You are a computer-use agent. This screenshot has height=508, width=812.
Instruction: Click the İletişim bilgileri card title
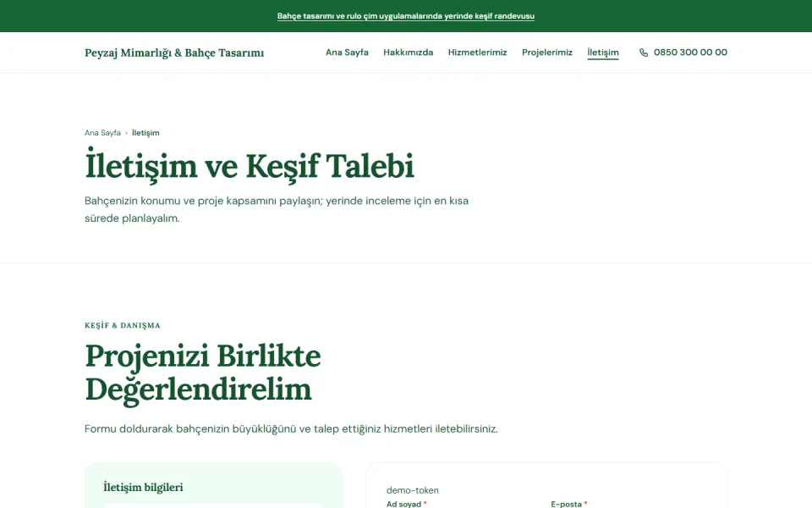coord(143,488)
